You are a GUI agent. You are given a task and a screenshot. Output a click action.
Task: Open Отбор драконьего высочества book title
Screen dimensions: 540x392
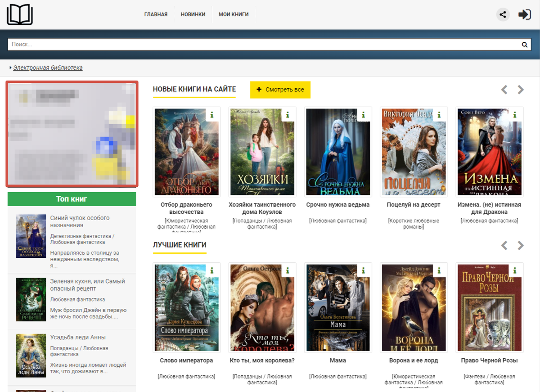(x=186, y=208)
